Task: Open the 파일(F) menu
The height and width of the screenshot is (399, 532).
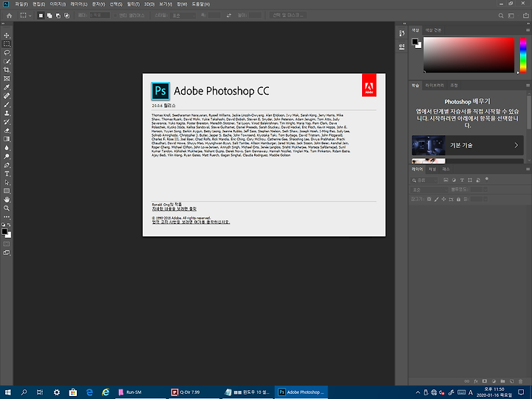Action: pyautogui.click(x=21, y=4)
